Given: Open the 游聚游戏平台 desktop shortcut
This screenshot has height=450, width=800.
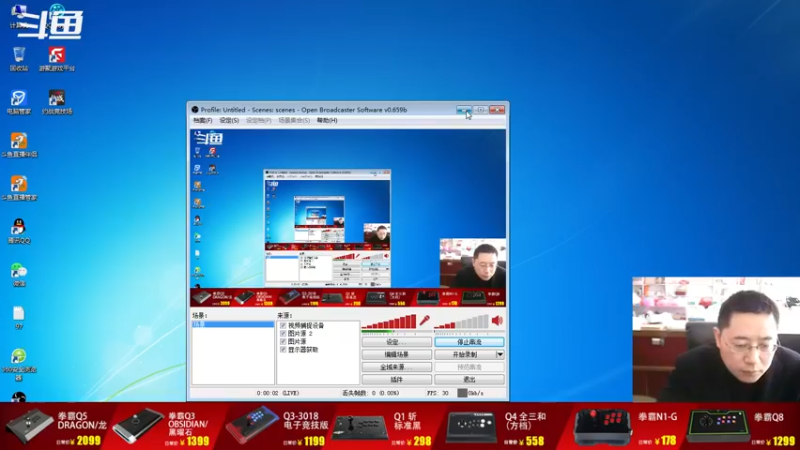Looking at the screenshot, I should (x=57, y=59).
